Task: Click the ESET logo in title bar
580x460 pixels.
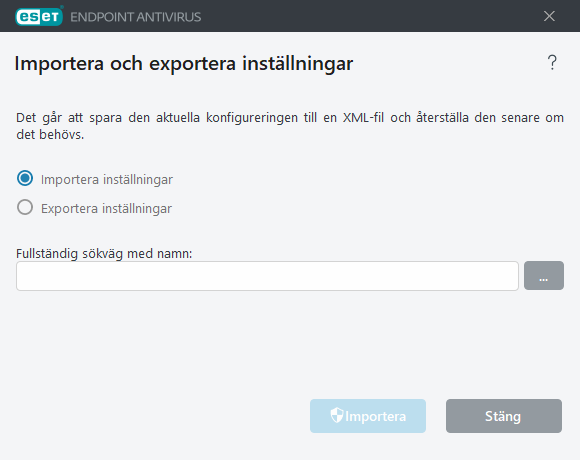Action: click(x=39, y=16)
